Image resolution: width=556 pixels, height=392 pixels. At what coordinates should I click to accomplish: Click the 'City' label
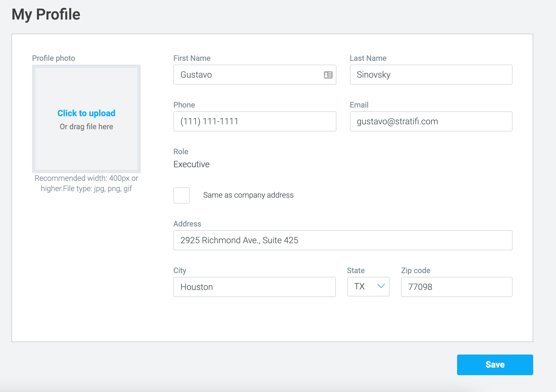coord(180,270)
